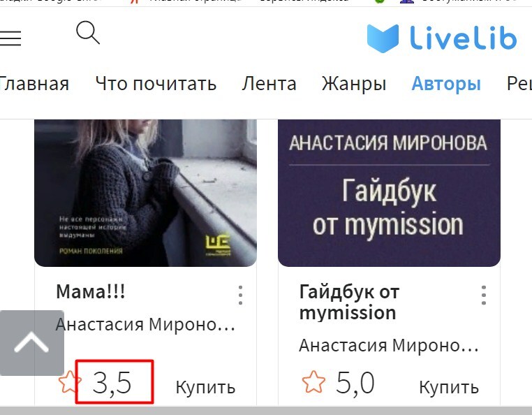The image size is (532, 415).
Task: Open three-dot menu for Мама!!! book
Action: [x=240, y=295]
